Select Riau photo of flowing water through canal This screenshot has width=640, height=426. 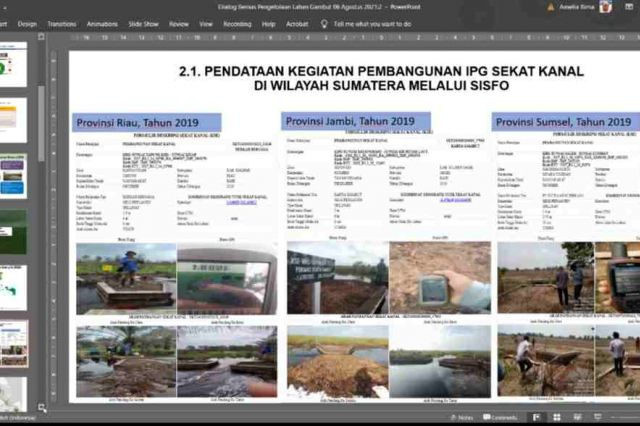coord(227,362)
